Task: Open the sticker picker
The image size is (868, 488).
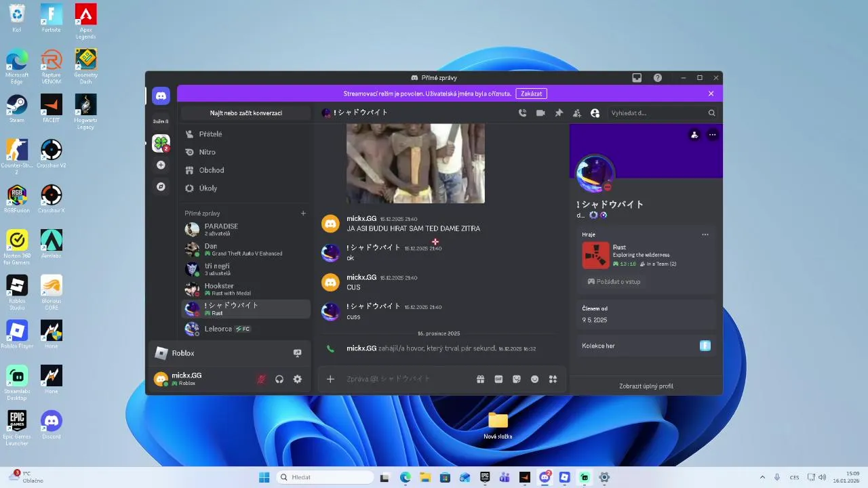Action: pos(517,380)
